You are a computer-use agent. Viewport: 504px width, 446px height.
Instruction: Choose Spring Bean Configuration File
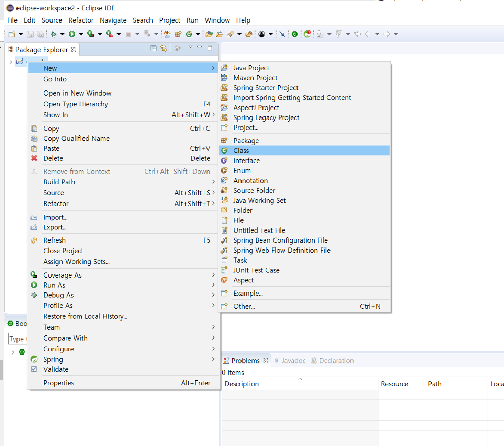[x=304, y=240]
